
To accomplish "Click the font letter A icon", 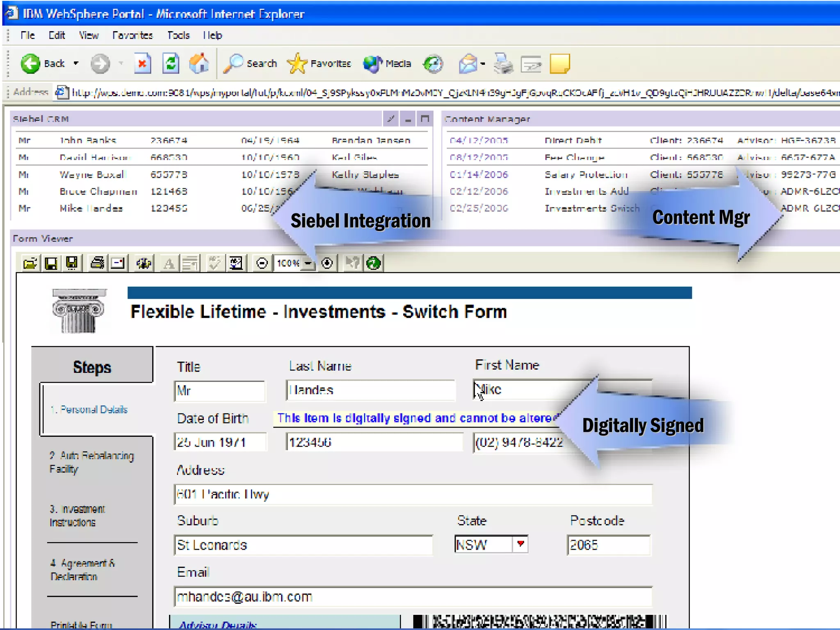I will 169,263.
